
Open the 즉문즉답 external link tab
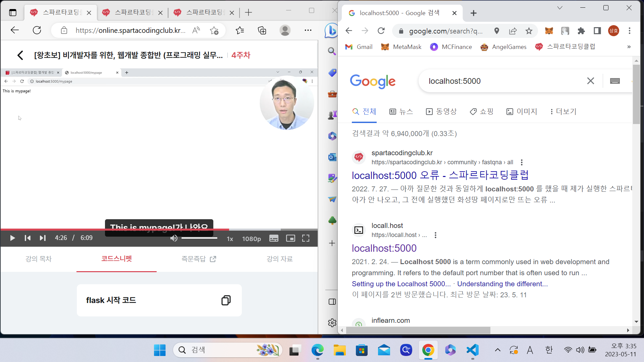click(x=199, y=259)
